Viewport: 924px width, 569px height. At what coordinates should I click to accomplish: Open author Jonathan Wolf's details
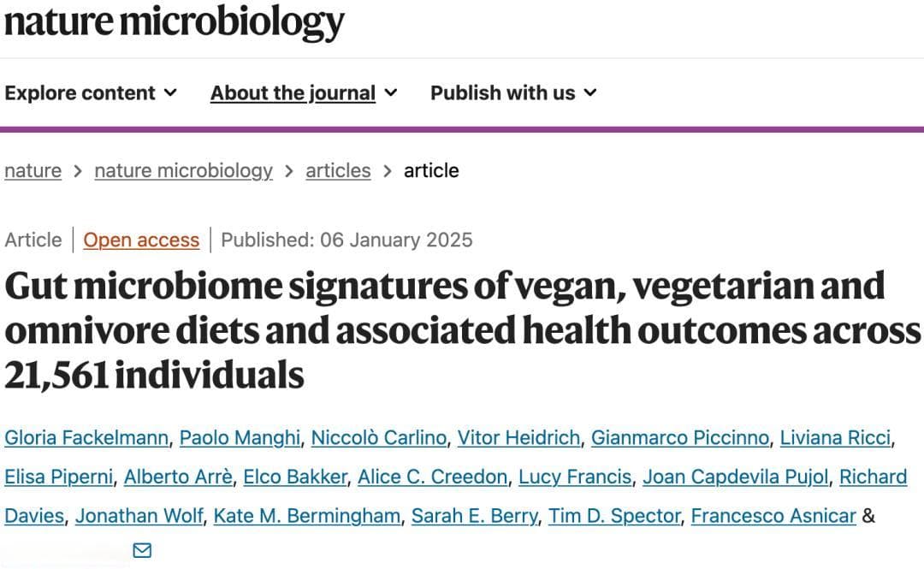139,515
